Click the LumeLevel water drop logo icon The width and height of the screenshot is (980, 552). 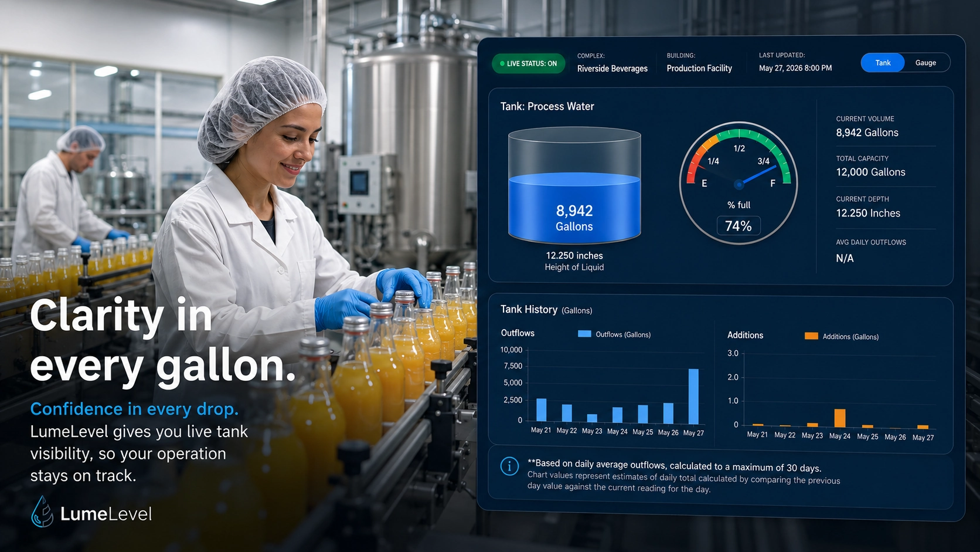click(x=42, y=512)
